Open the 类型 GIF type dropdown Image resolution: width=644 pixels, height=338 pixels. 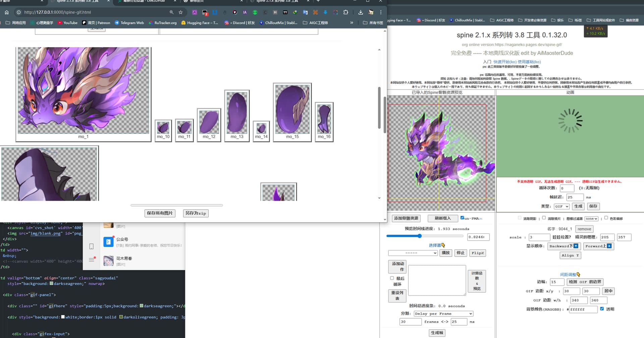tap(561, 206)
